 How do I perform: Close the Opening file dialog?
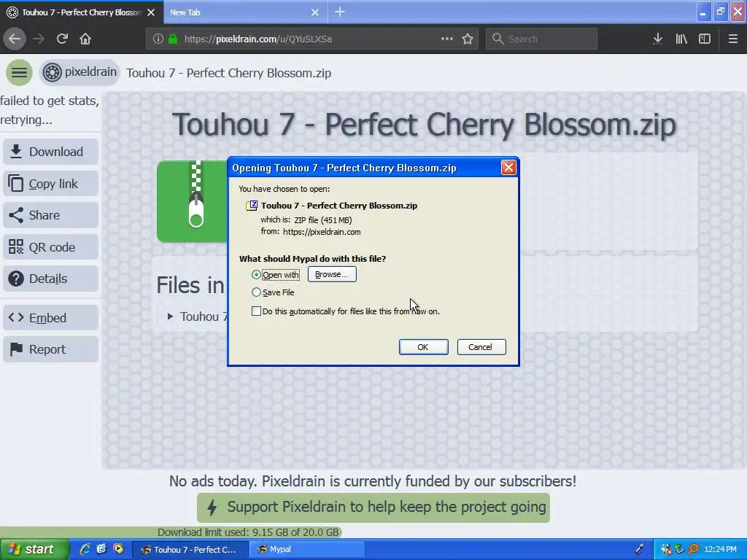pos(508,167)
